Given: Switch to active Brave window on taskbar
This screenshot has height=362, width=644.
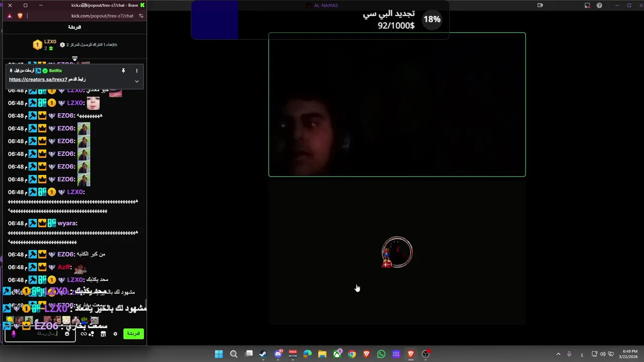Looking at the screenshot, I should click(x=411, y=354).
